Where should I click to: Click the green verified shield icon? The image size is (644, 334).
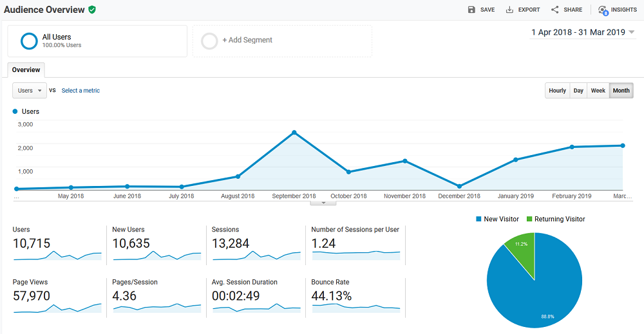pos(92,10)
